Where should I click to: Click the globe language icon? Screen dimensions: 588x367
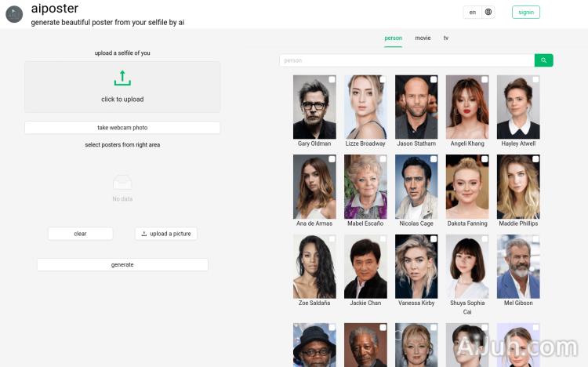pyautogui.click(x=488, y=12)
